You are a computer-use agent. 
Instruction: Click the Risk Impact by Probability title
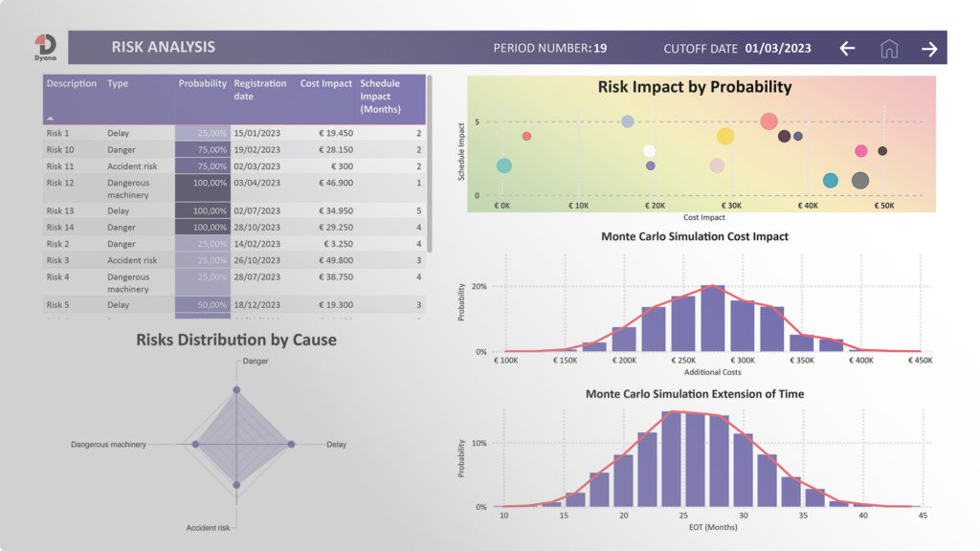click(695, 87)
